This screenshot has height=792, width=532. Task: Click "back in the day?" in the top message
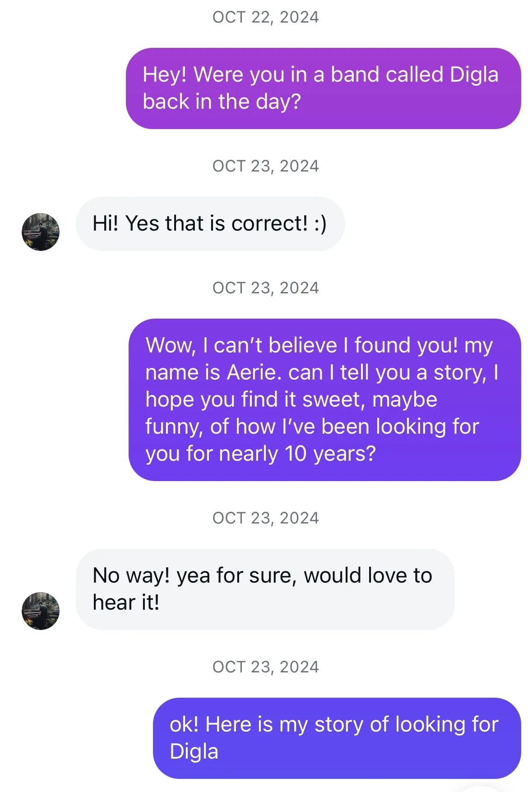coord(222,102)
